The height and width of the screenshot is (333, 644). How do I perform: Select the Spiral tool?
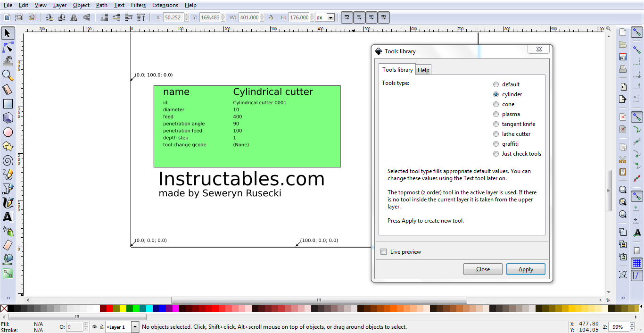click(8, 160)
